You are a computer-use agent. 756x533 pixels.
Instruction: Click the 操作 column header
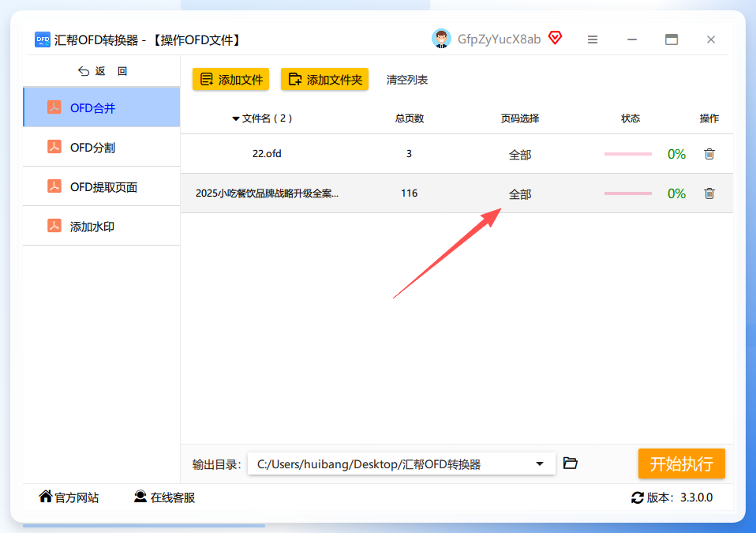click(709, 118)
